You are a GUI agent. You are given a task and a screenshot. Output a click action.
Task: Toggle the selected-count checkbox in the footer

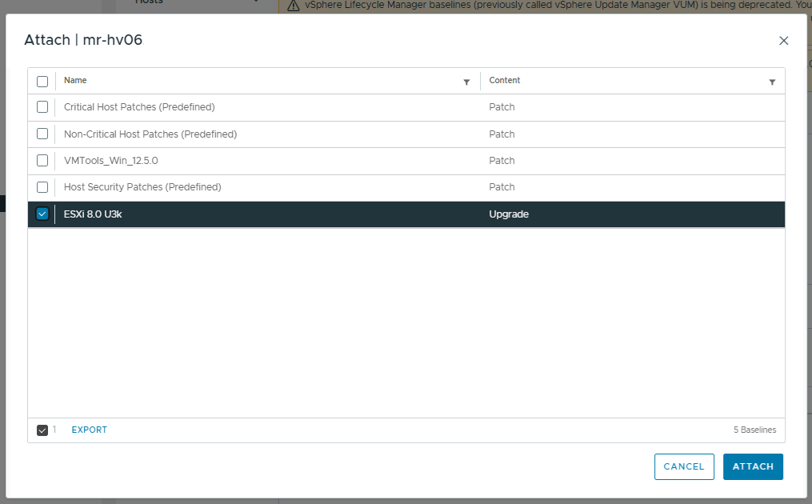42,430
